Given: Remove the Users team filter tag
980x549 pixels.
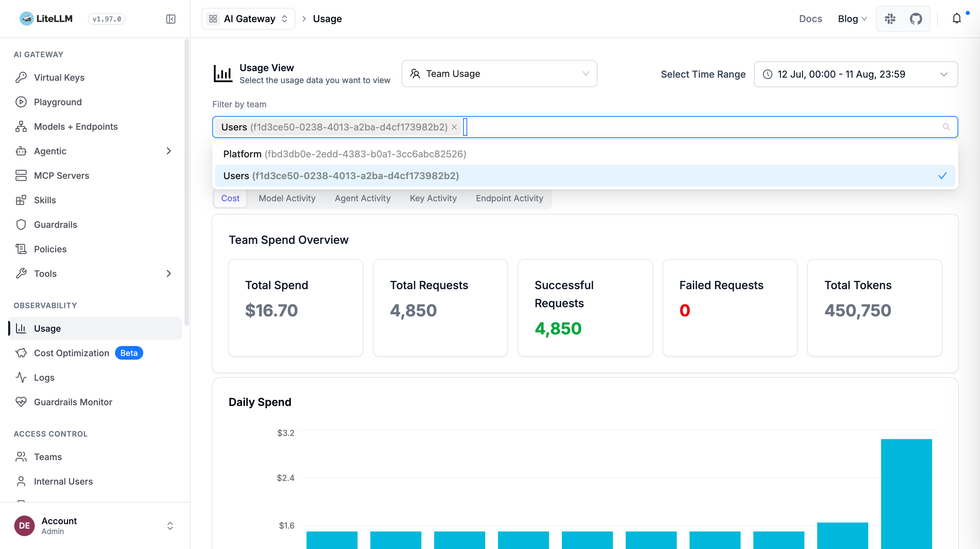Looking at the screenshot, I should 454,127.
